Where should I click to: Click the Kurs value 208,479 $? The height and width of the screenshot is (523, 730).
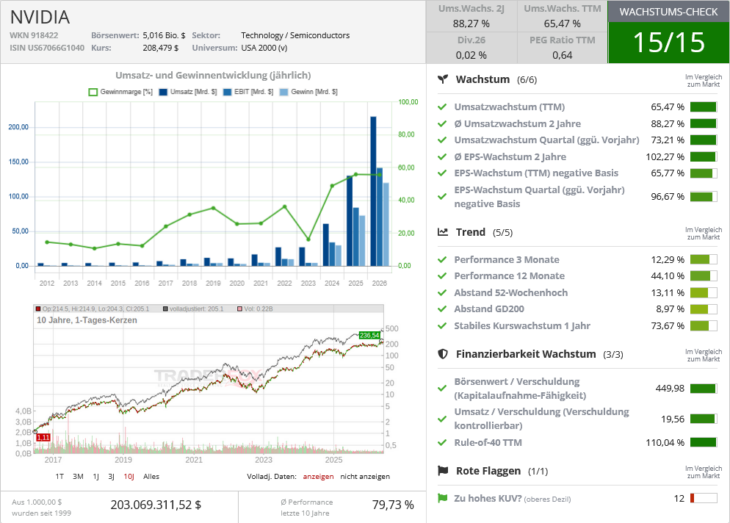coord(161,48)
